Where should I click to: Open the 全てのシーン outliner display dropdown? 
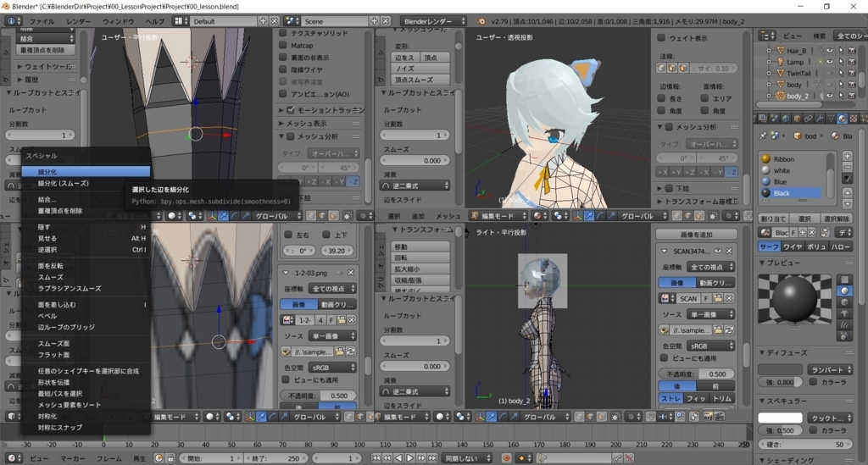tap(851, 36)
